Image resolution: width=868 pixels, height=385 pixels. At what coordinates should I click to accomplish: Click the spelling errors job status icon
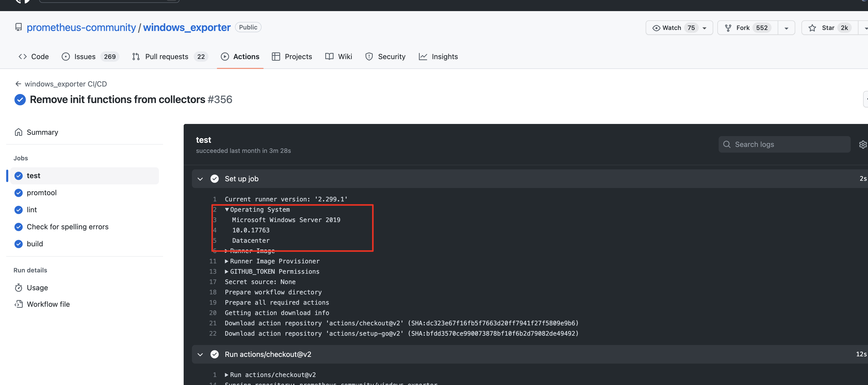[19, 227]
